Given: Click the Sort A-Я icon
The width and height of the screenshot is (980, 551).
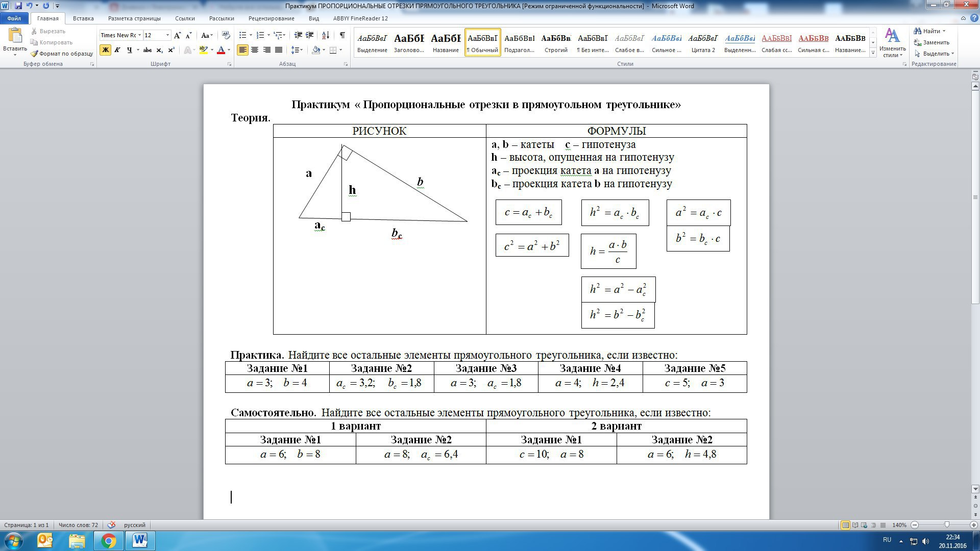Looking at the screenshot, I should [326, 35].
